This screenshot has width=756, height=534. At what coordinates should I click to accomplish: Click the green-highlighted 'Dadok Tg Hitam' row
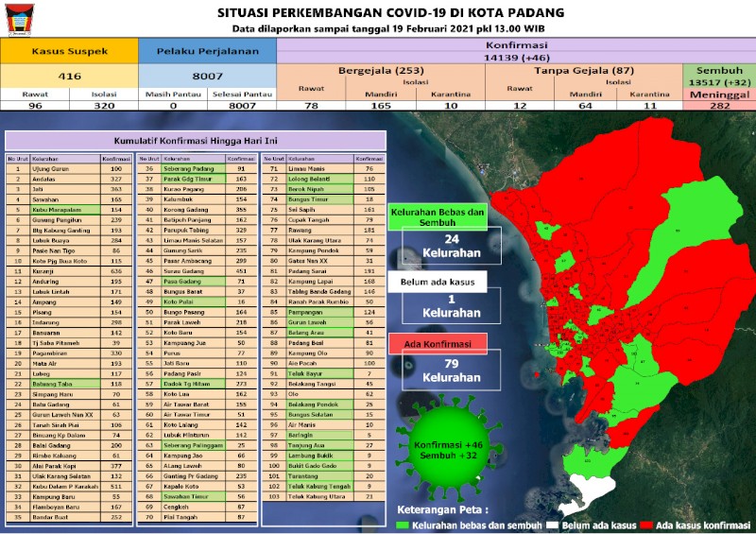(x=198, y=384)
